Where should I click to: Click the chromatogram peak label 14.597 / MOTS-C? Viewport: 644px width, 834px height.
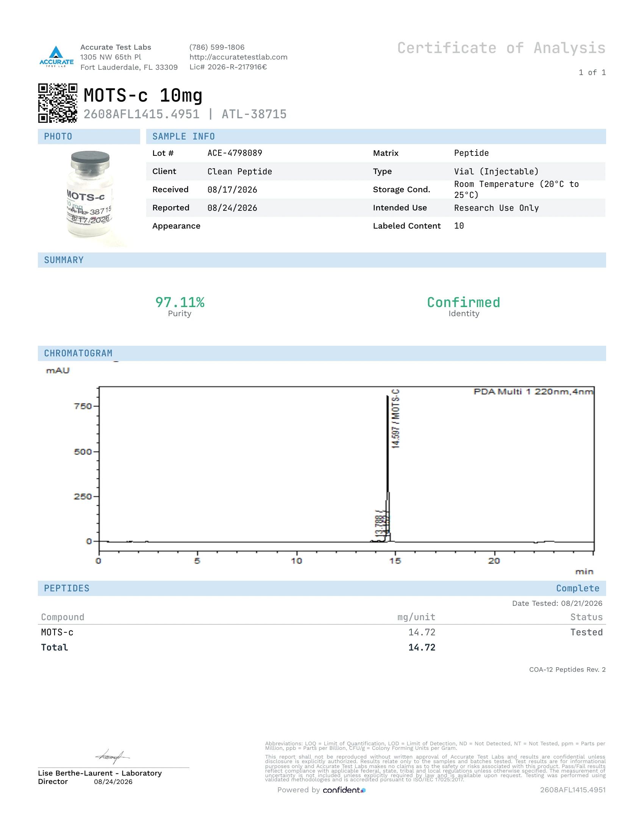tap(395, 418)
